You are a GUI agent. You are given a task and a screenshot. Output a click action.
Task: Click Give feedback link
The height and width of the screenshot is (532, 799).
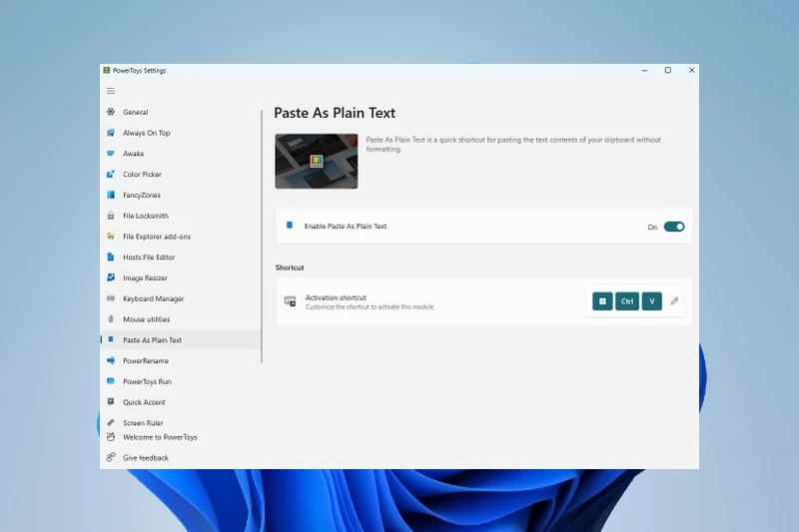(181, 458)
